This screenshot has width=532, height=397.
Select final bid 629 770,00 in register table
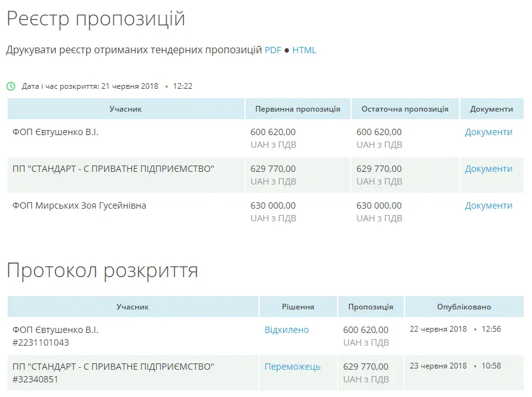pyautogui.click(x=379, y=169)
